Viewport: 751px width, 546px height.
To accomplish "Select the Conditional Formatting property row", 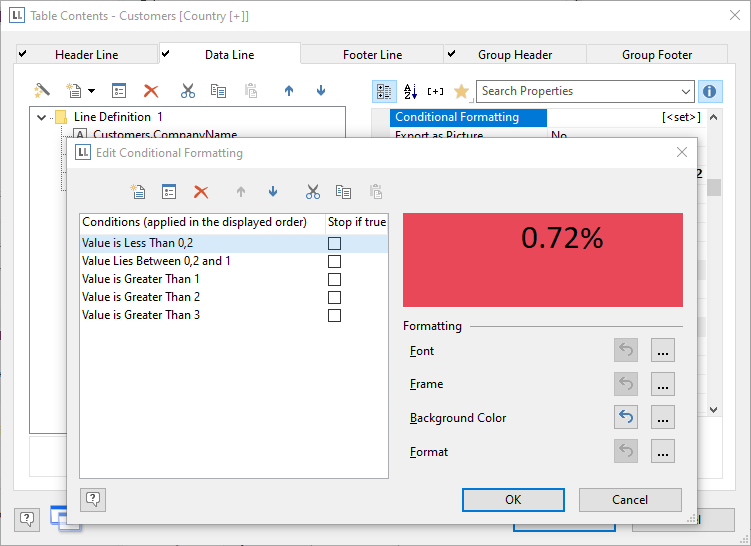I will click(x=548, y=117).
